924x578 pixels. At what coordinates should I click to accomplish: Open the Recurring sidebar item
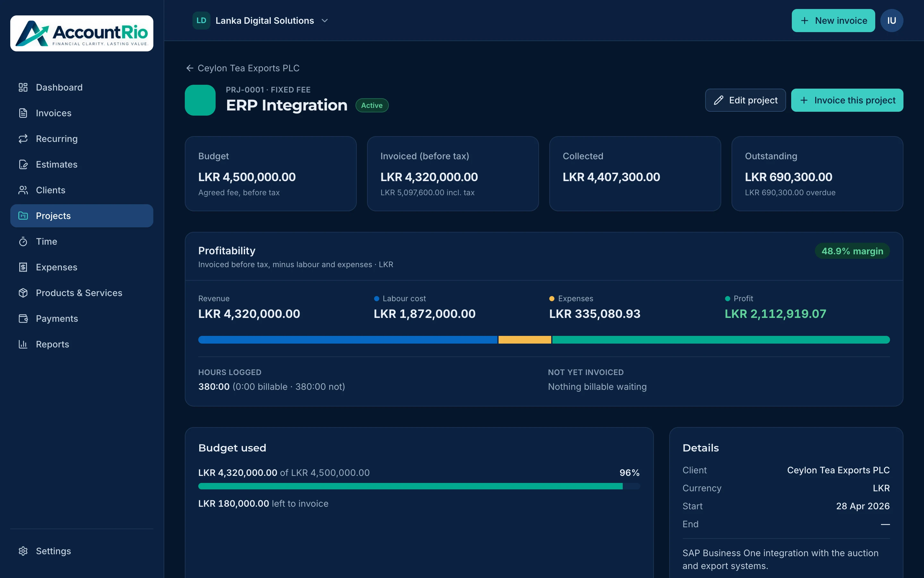(82, 139)
